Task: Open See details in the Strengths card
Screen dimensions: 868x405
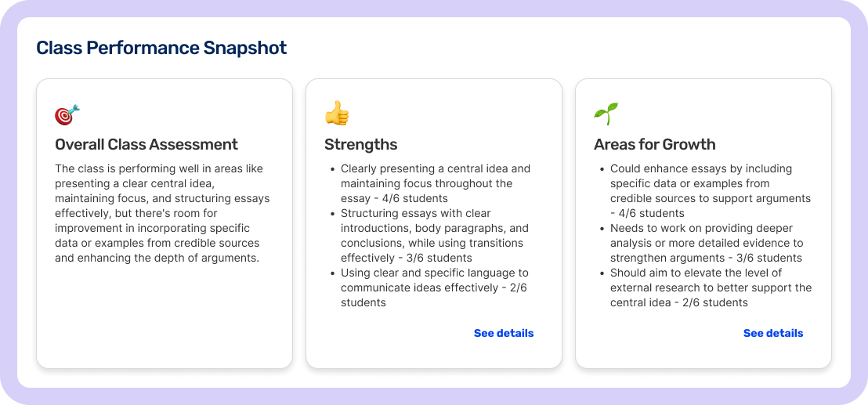Action: (504, 333)
